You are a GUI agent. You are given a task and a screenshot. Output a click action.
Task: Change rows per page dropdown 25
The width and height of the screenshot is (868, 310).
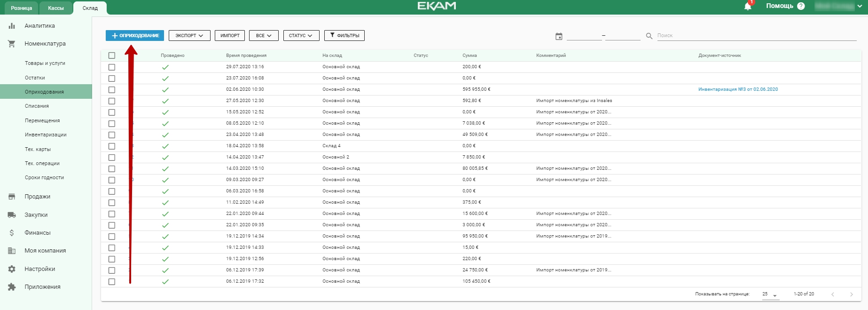770,294
